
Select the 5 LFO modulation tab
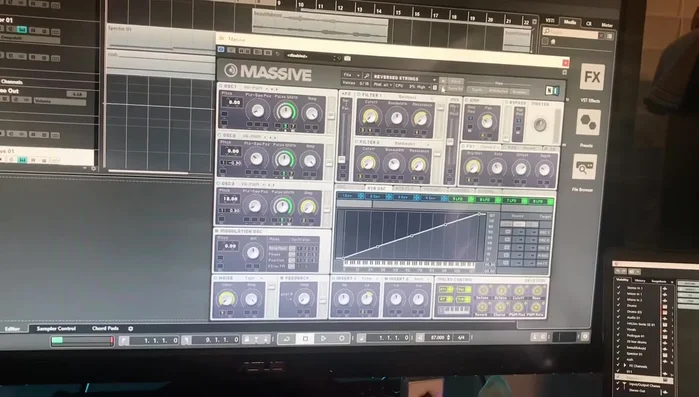point(461,199)
